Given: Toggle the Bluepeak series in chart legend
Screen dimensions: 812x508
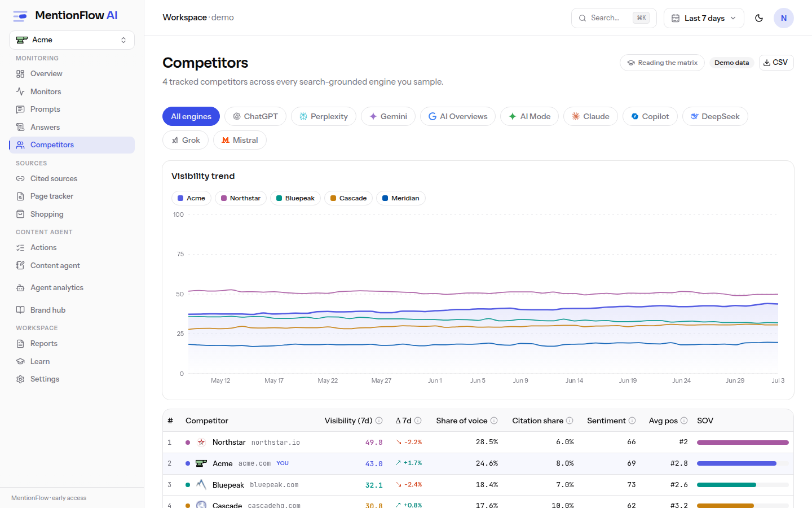Looking at the screenshot, I should tap(295, 198).
